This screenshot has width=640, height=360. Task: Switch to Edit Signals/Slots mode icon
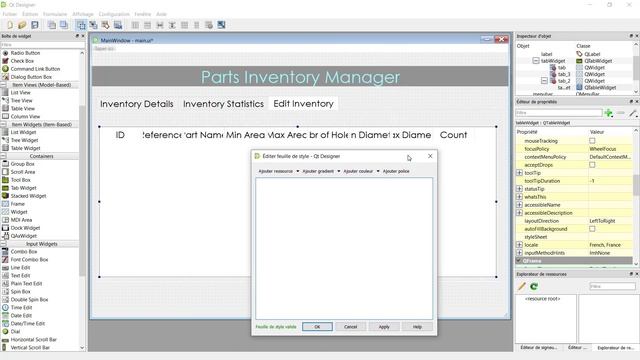point(93,25)
